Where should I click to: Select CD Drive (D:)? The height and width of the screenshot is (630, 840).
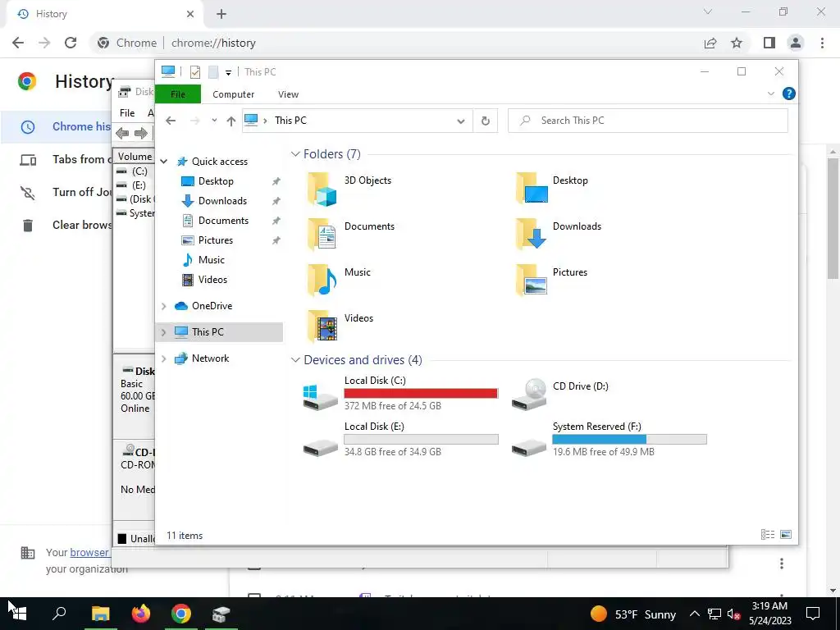pos(561,393)
